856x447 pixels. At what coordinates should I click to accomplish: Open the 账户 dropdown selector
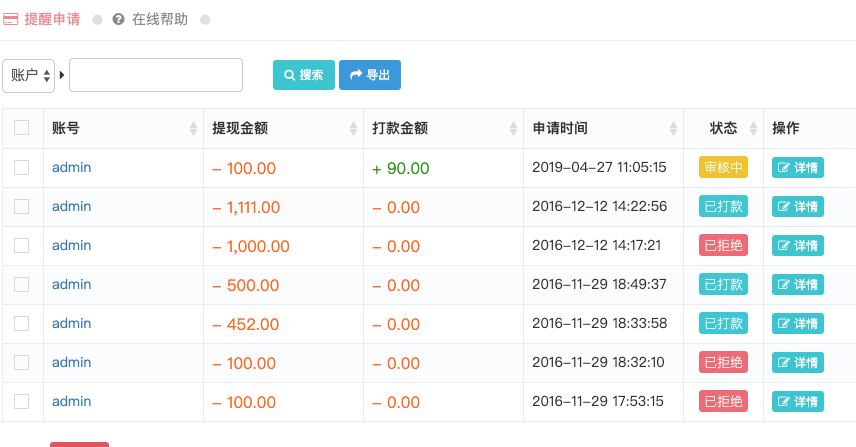tap(28, 75)
